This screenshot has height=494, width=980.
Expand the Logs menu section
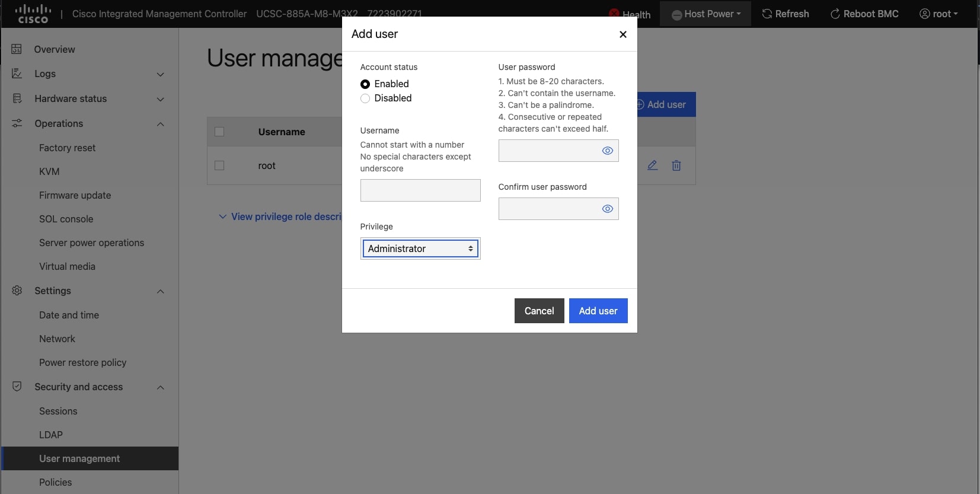(160, 74)
